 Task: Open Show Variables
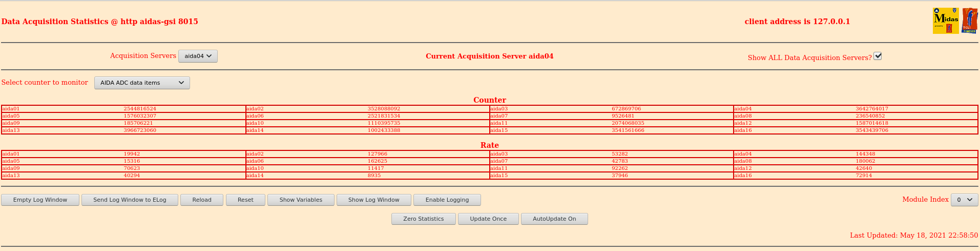(301, 200)
